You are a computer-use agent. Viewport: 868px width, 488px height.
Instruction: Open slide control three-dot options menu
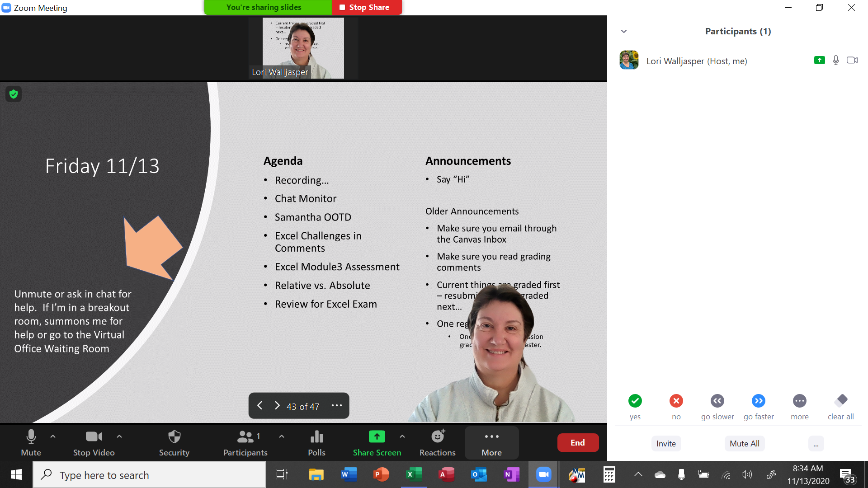click(337, 405)
